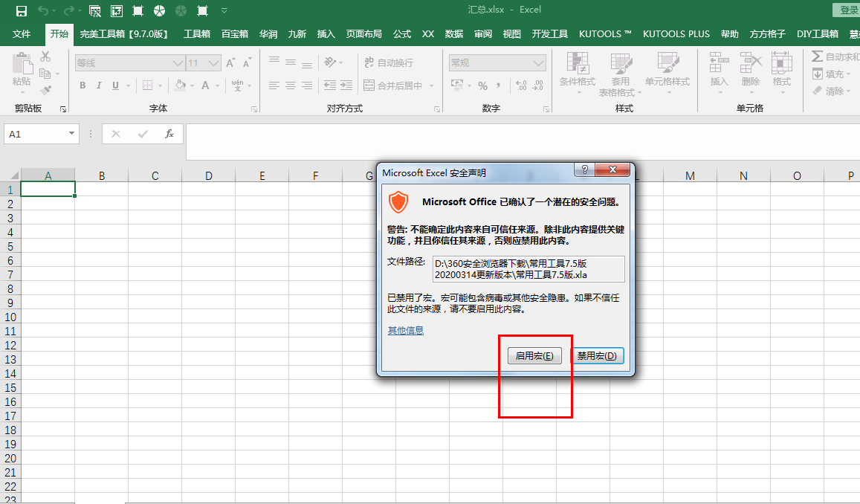Click the Undo arrow icon
This screenshot has height=504, width=860.
pos(43,10)
